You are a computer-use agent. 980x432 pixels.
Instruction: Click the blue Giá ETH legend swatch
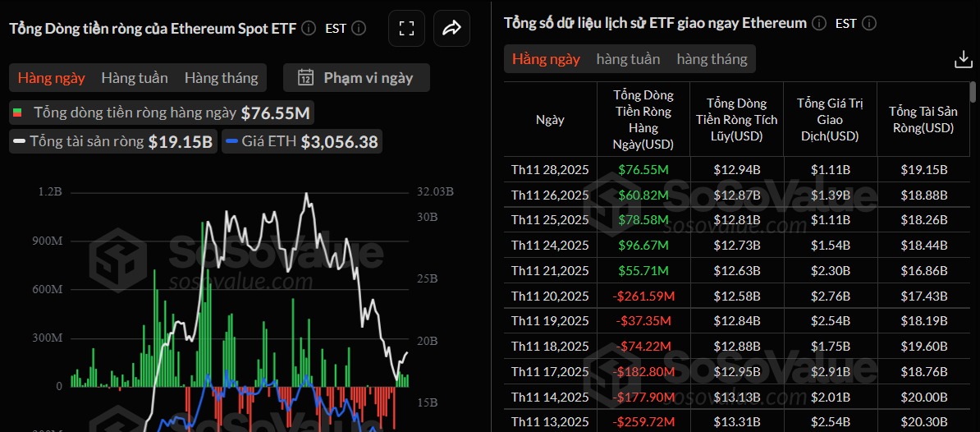(231, 142)
